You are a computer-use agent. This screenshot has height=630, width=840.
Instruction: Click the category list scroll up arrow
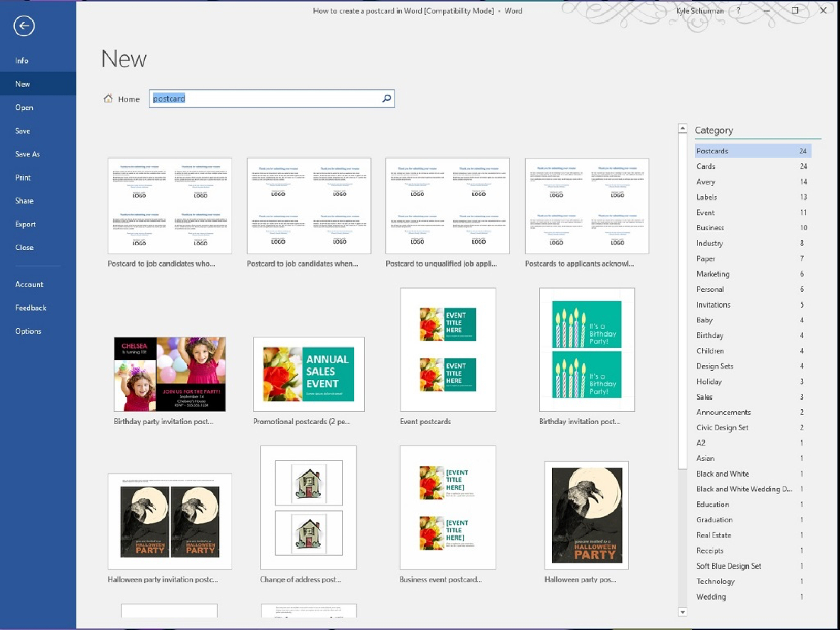pos(682,128)
